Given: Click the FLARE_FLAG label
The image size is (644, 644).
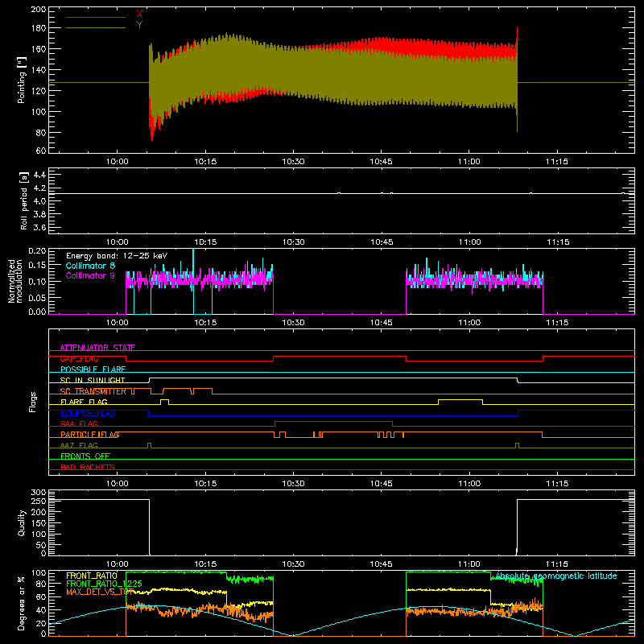Looking at the screenshot, I should click(84, 402).
